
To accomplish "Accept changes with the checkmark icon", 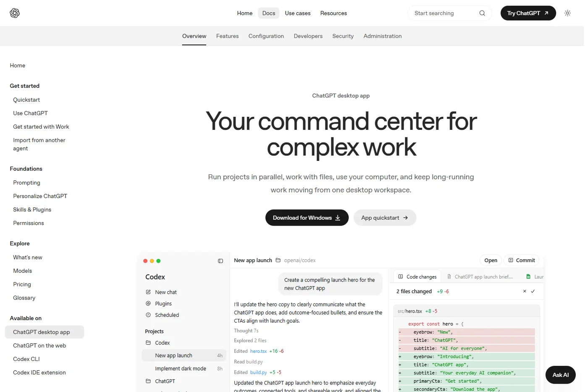I will (x=533, y=291).
